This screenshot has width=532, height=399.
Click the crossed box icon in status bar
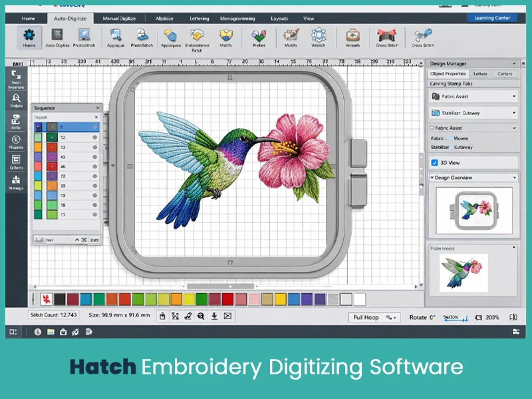[227, 317]
